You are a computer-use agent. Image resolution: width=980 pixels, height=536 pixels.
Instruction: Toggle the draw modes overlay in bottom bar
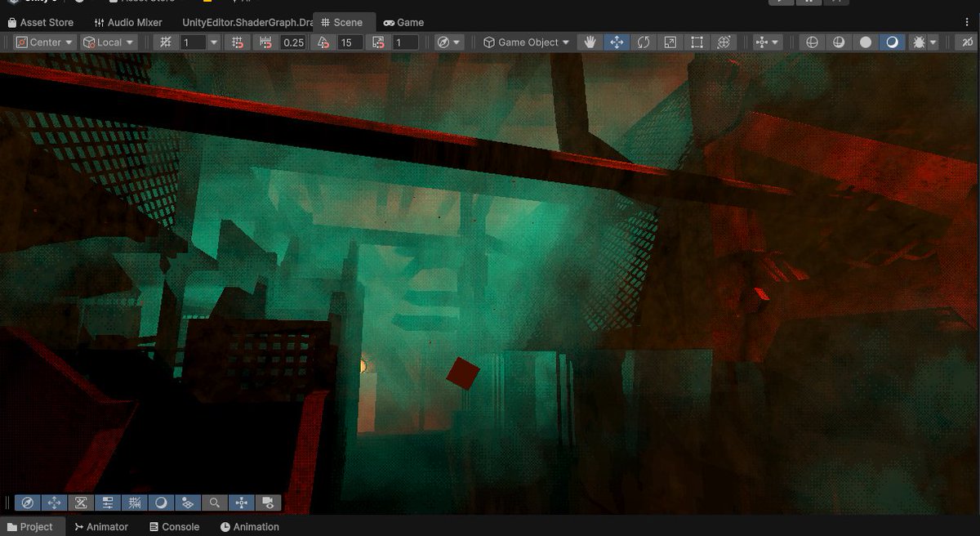tap(161, 502)
